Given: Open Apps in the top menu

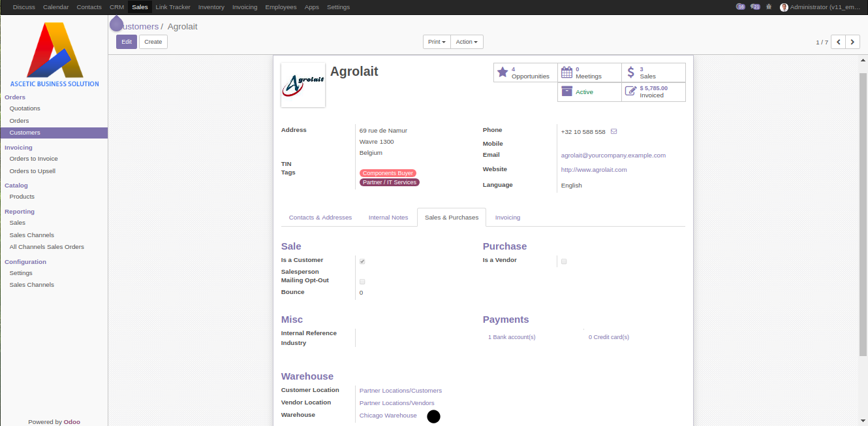Looking at the screenshot, I should [312, 7].
